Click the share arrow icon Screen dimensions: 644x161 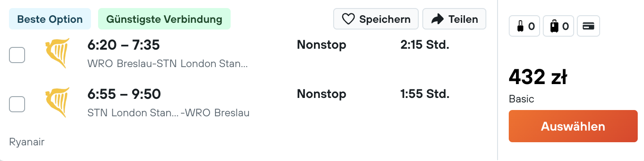click(437, 19)
